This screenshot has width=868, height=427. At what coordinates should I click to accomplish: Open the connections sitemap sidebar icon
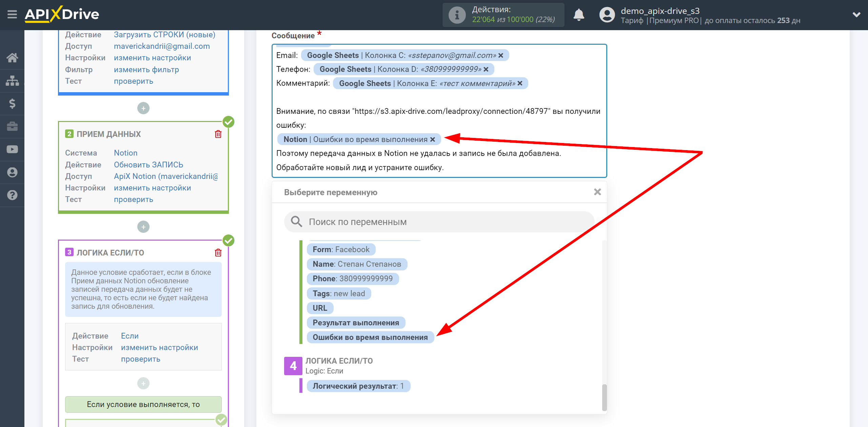12,81
